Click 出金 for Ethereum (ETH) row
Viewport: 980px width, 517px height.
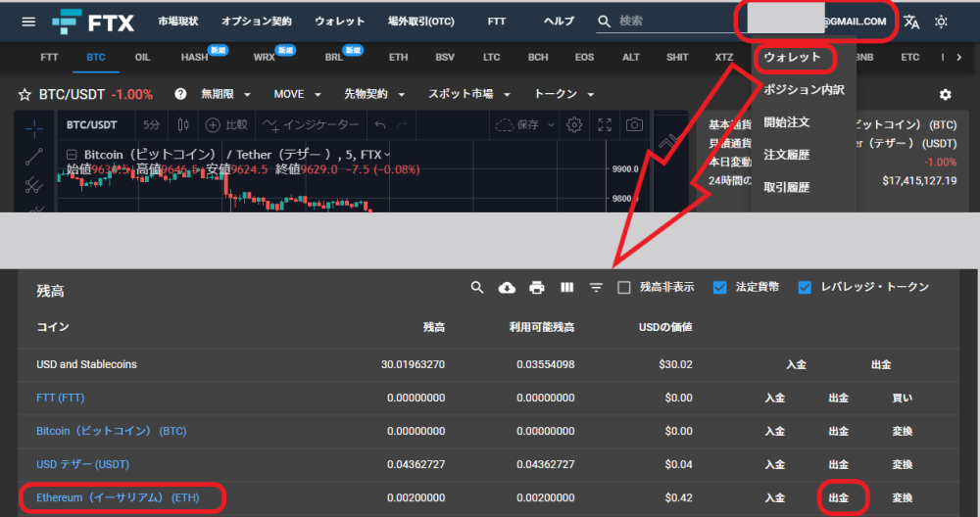coord(839,498)
